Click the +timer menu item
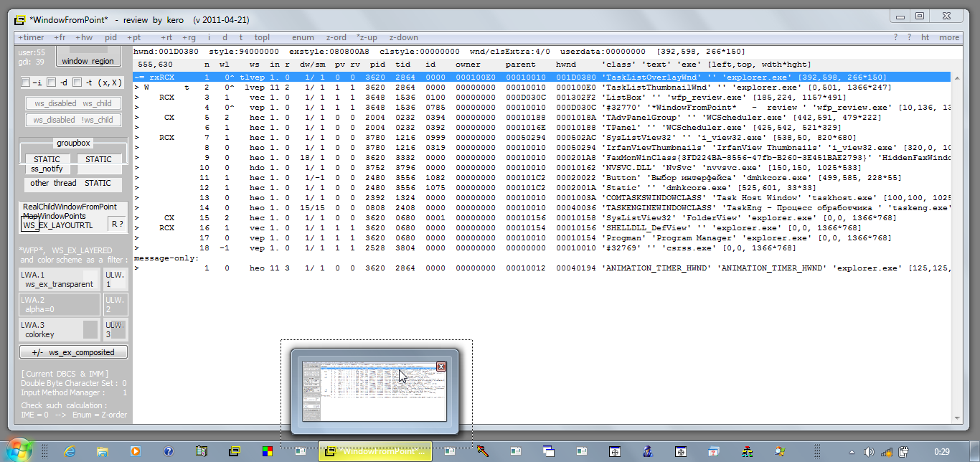Screen dimensions: 980x462 [x=30, y=37]
